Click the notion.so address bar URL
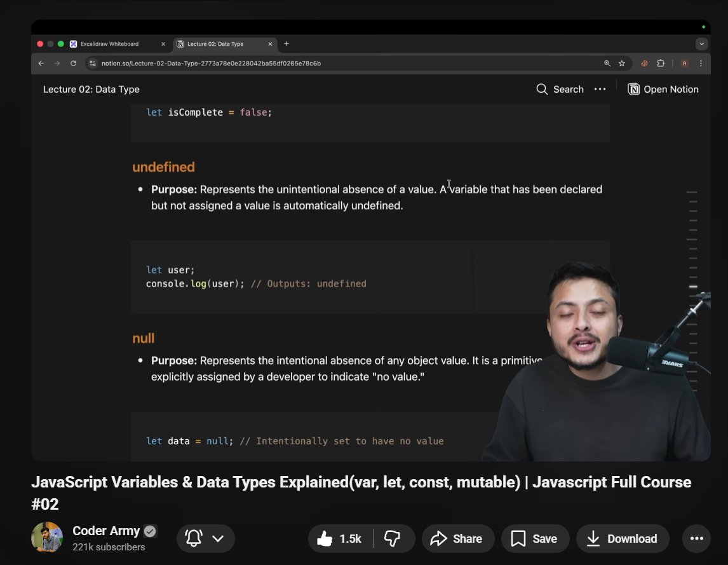Image resolution: width=728 pixels, height=565 pixels. tap(210, 64)
